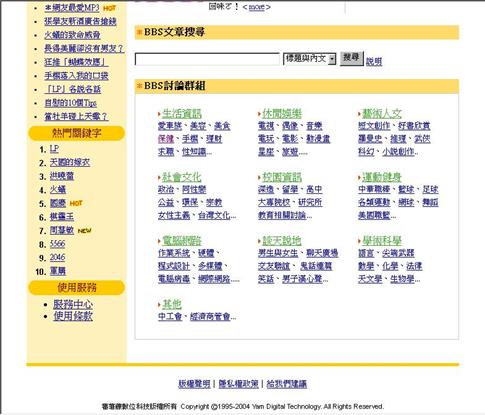Open the 版權聲明 footer link

coord(194,384)
